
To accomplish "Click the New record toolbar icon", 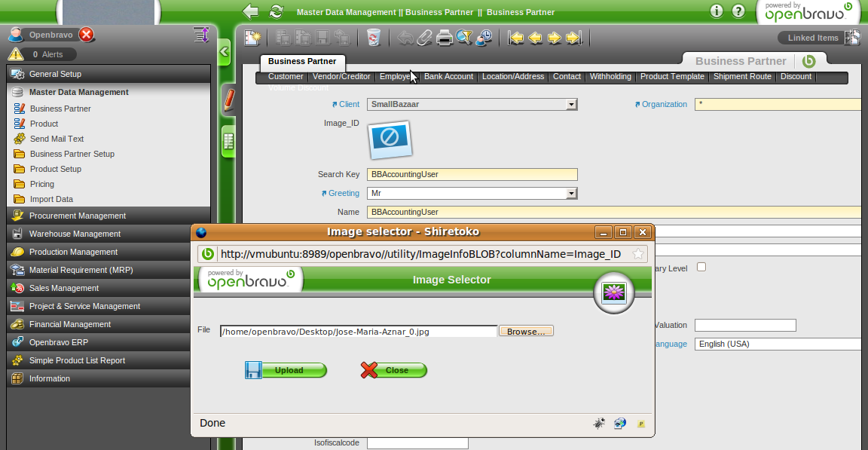I will pos(253,38).
